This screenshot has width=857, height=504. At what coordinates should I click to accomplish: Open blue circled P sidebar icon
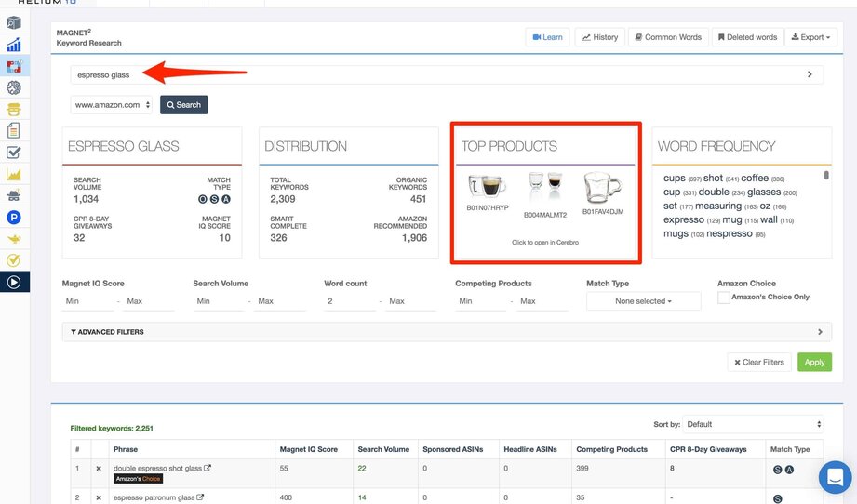click(x=14, y=218)
